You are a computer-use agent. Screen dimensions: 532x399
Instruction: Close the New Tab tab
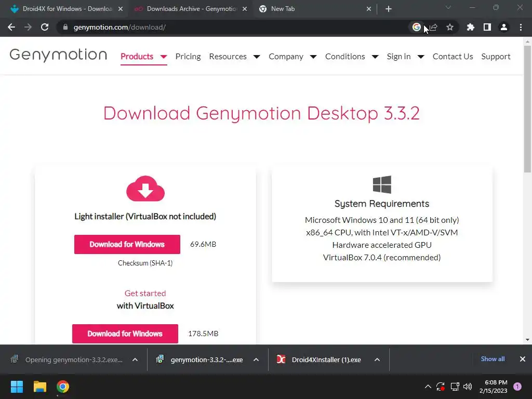(369, 9)
